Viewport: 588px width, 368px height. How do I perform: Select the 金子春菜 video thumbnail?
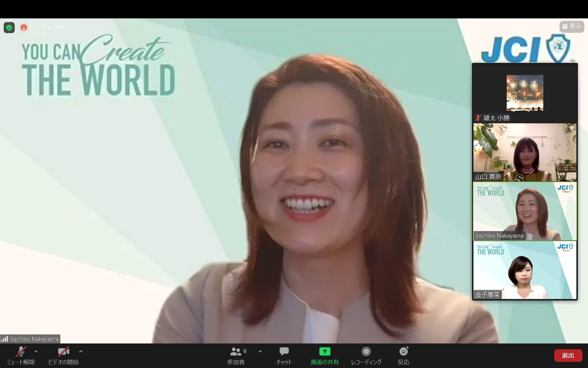(x=525, y=270)
